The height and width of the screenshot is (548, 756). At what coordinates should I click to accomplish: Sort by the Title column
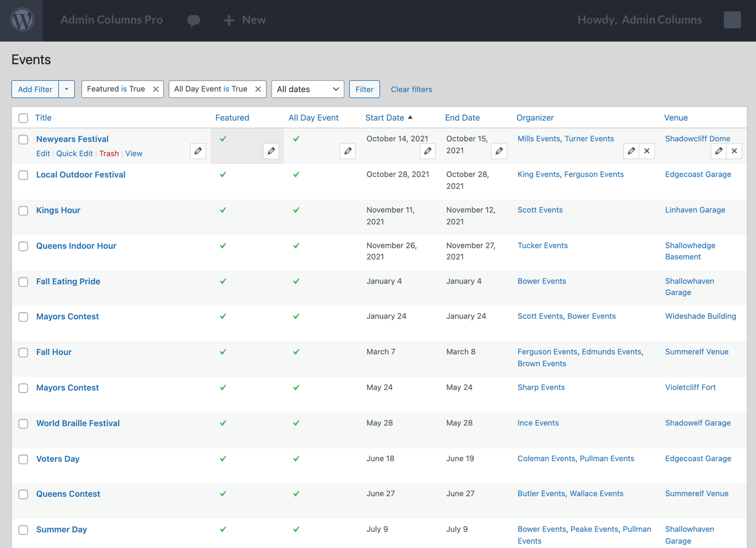[43, 118]
